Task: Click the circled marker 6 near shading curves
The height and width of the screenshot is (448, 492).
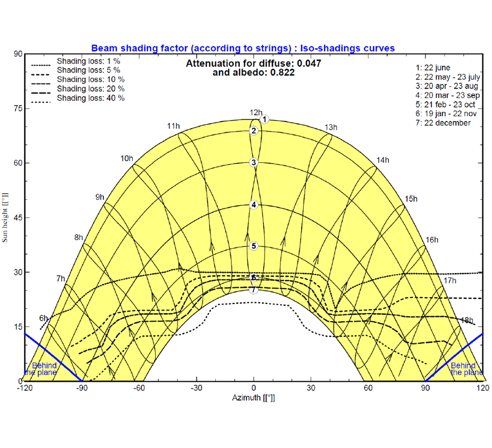Action: (253, 278)
